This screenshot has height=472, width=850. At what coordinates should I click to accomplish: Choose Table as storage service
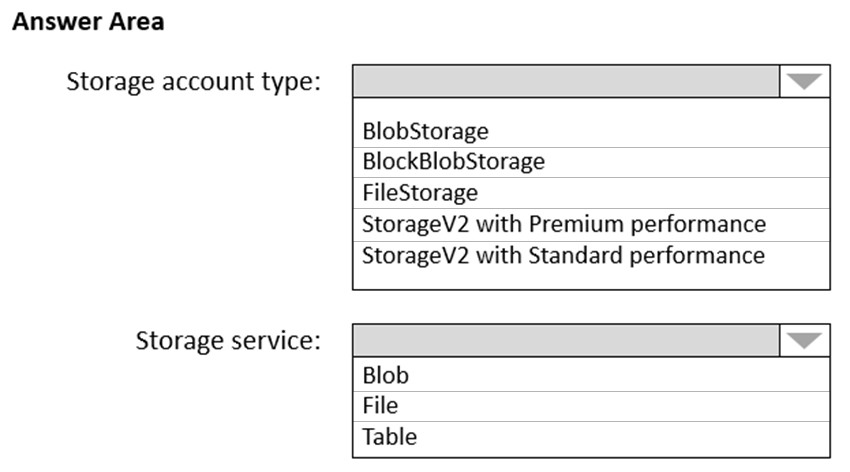coord(591,438)
